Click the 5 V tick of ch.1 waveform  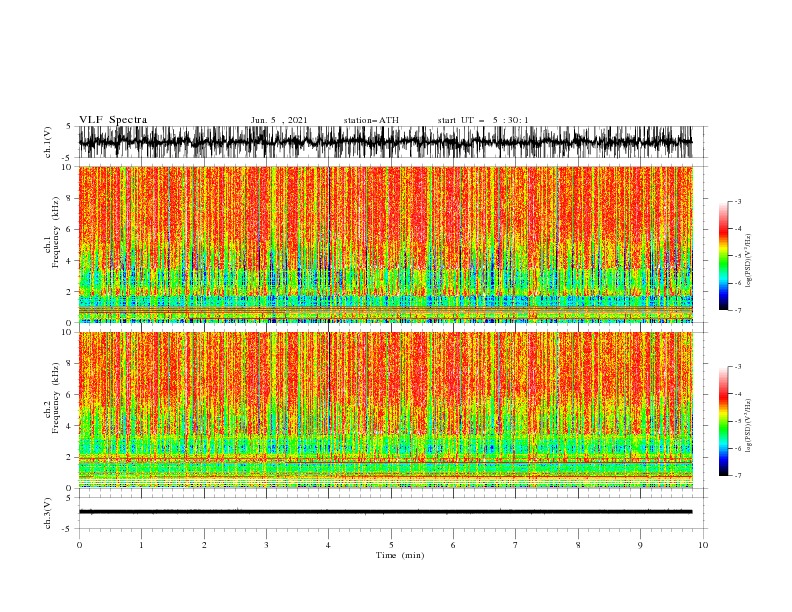[69, 126]
